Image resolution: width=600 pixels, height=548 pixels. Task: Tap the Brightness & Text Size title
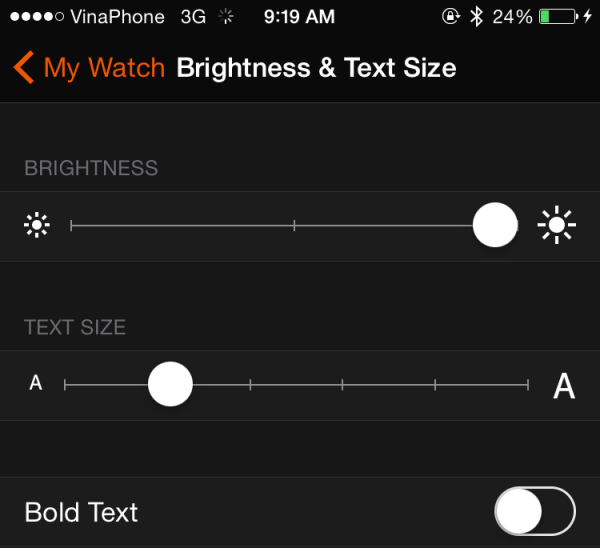coord(316,68)
